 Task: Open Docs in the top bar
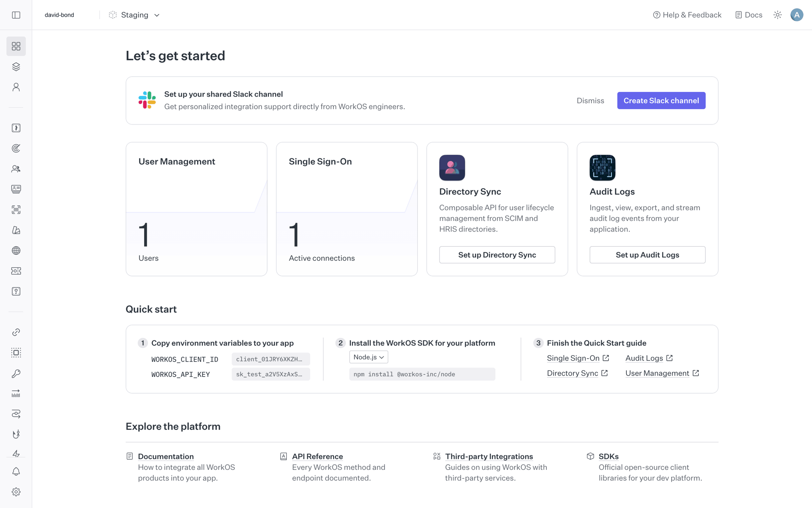click(x=749, y=15)
